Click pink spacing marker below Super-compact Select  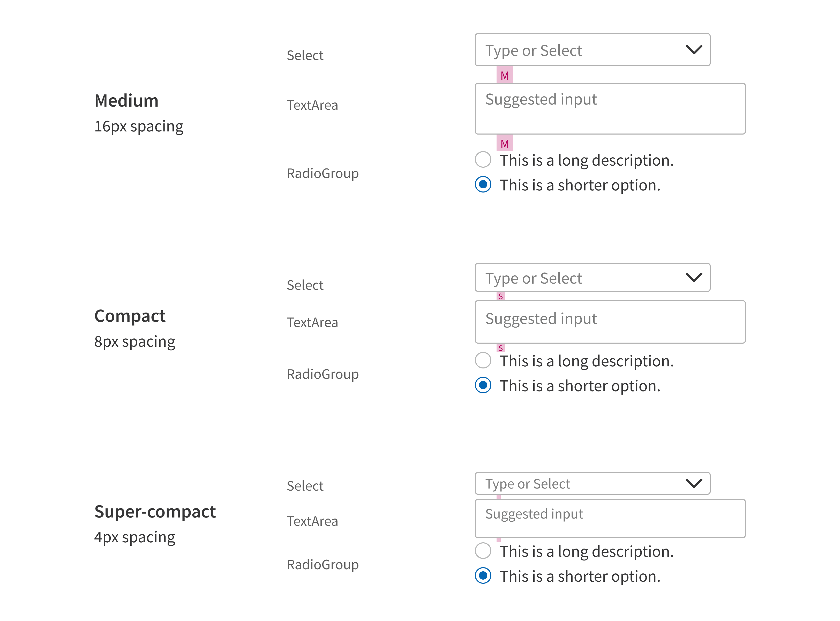499,497
